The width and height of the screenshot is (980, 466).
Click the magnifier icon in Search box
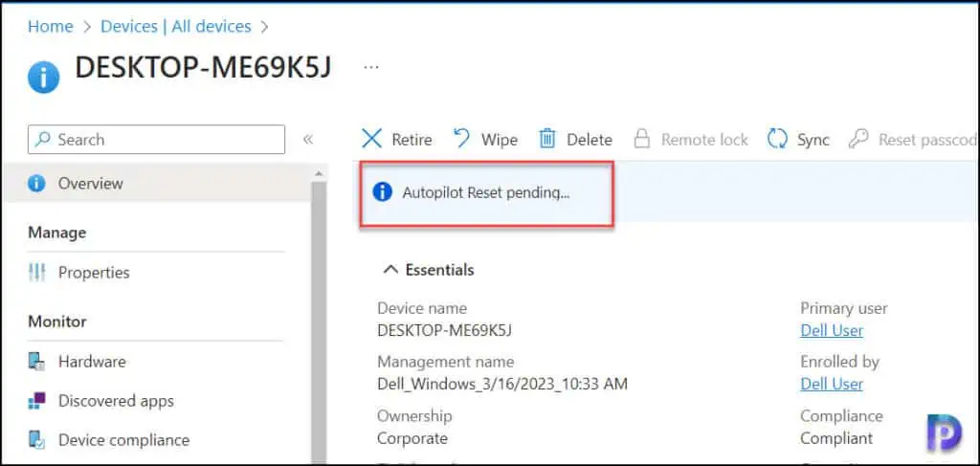point(42,139)
